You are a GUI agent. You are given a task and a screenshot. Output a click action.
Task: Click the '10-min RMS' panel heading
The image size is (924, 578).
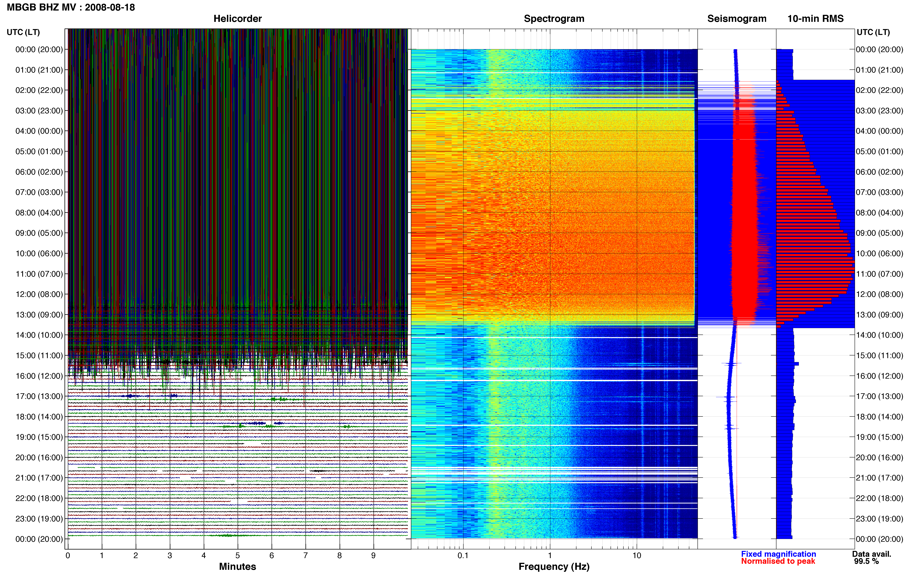click(x=815, y=18)
